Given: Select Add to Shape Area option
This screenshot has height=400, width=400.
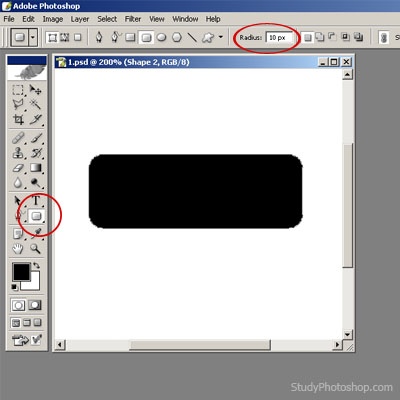Looking at the screenshot, I should point(320,37).
